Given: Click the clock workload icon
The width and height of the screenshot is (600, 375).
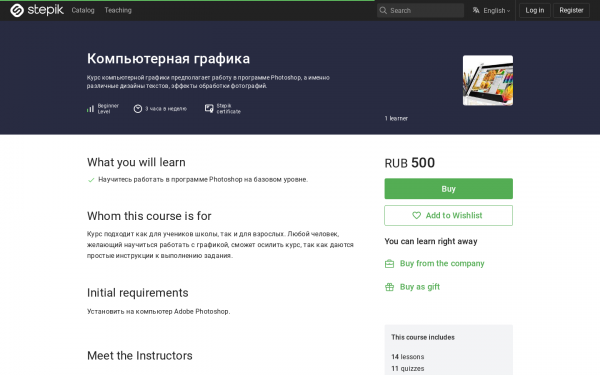Looking at the screenshot, I should pyautogui.click(x=138, y=109).
